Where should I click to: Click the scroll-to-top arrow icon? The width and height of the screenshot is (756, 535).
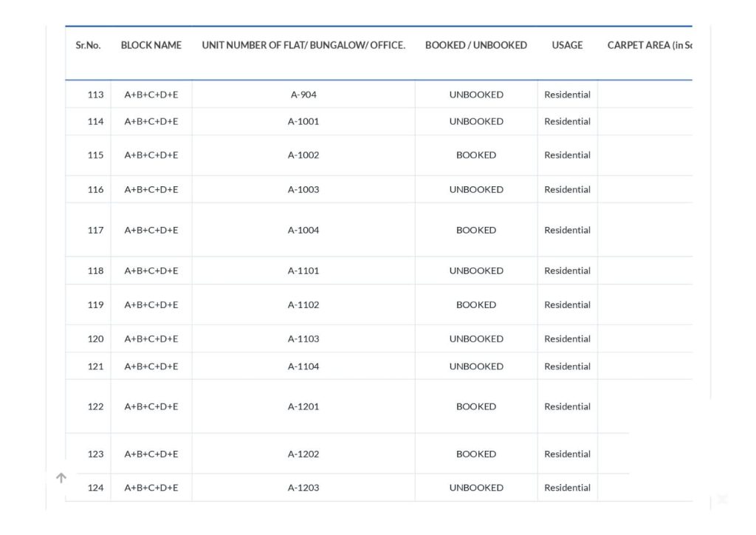61,477
